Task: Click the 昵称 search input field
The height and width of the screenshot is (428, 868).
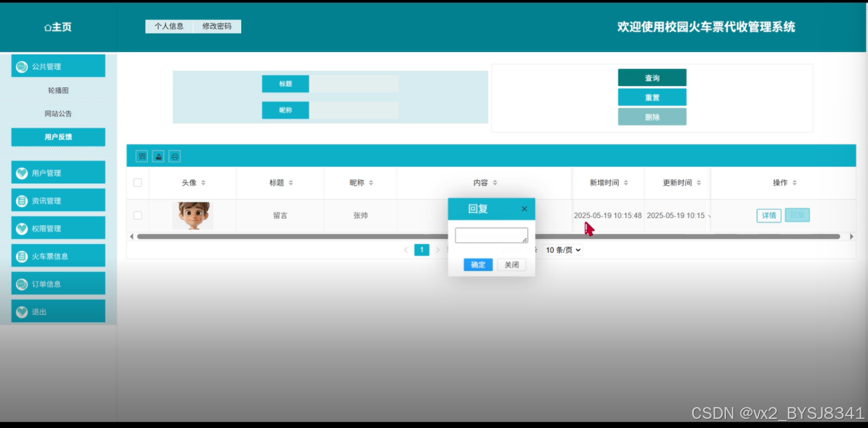Action: coord(354,110)
